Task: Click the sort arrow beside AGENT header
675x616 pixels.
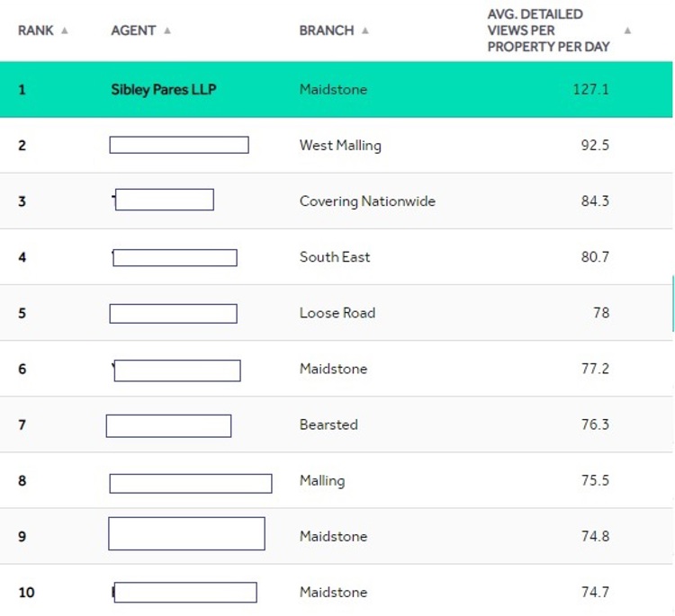Action: (167, 31)
